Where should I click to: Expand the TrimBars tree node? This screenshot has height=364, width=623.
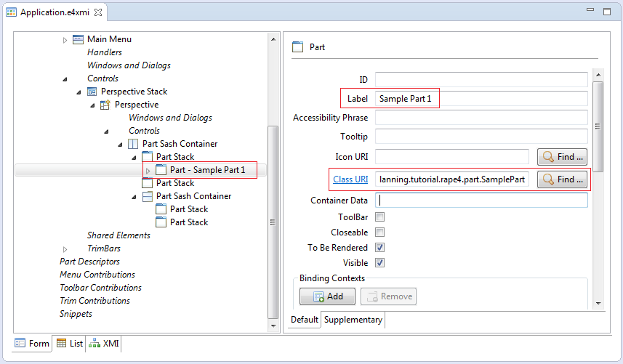tap(65, 249)
